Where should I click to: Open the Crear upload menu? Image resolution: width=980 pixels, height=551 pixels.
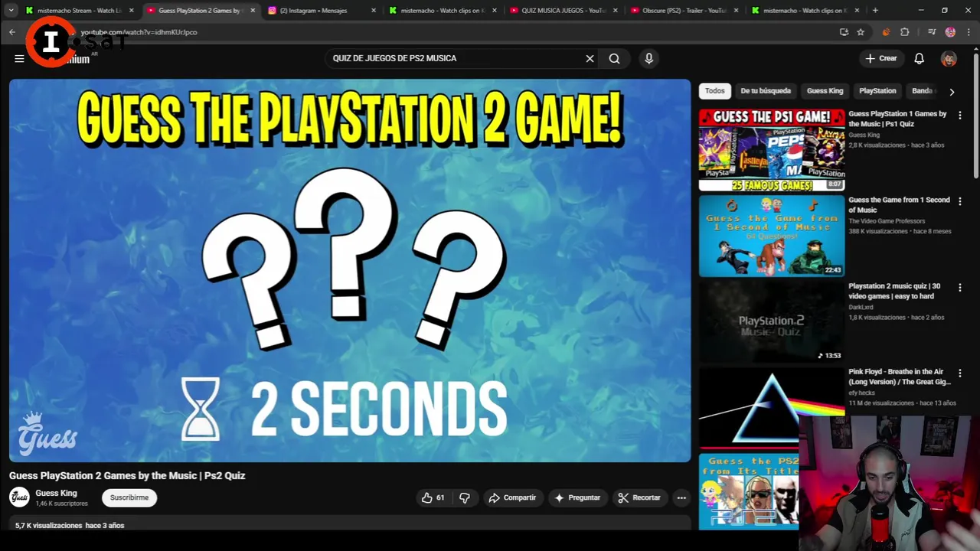tap(881, 58)
